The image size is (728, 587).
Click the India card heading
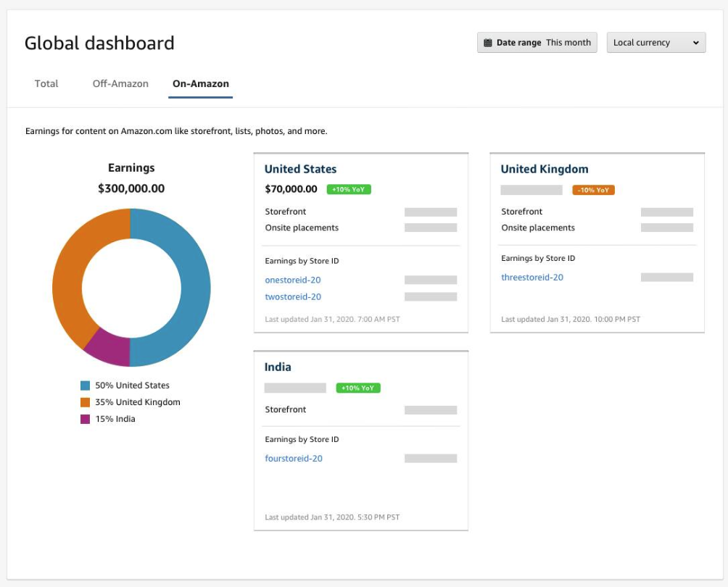pyautogui.click(x=278, y=367)
